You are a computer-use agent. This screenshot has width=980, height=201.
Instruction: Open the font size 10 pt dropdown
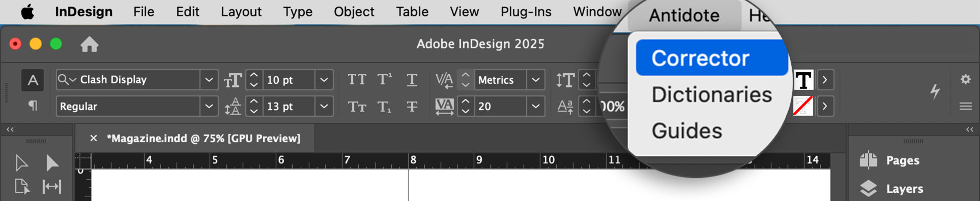[x=324, y=80]
